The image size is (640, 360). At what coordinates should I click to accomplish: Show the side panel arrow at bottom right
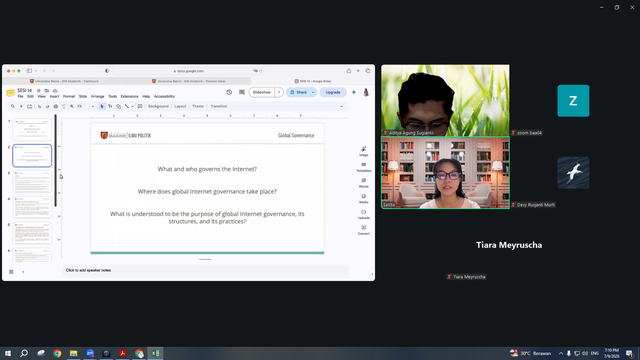coord(372,274)
